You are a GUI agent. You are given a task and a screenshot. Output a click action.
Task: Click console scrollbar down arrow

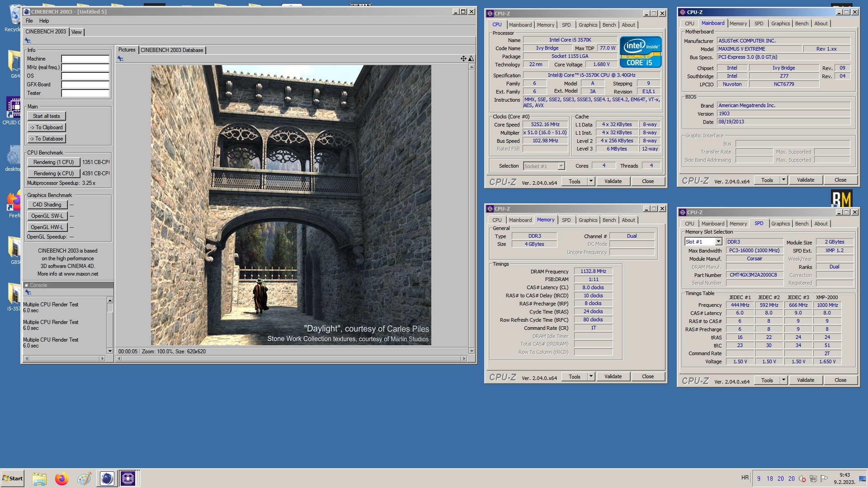point(110,351)
